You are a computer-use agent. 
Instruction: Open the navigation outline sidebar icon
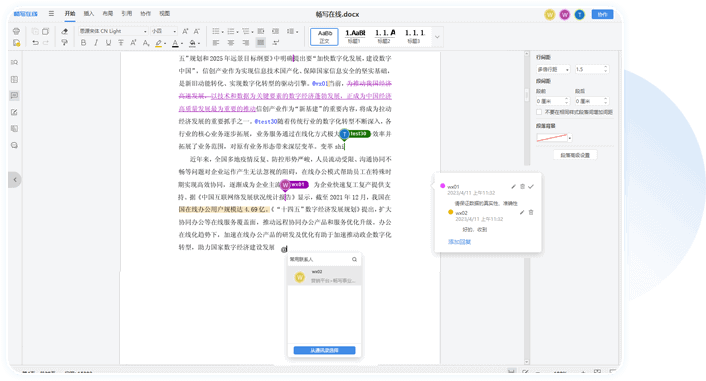14,79
